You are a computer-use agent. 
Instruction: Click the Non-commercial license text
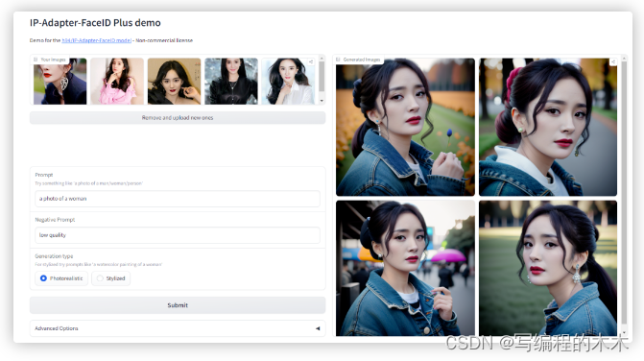click(164, 40)
